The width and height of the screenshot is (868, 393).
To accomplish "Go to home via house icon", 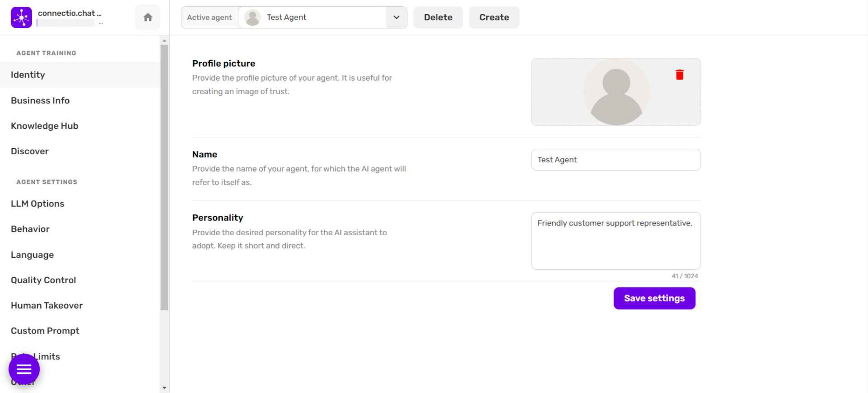I will [x=147, y=17].
